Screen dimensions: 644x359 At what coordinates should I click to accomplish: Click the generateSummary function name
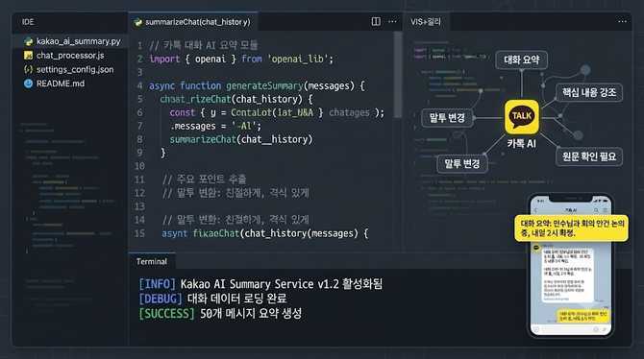264,85
